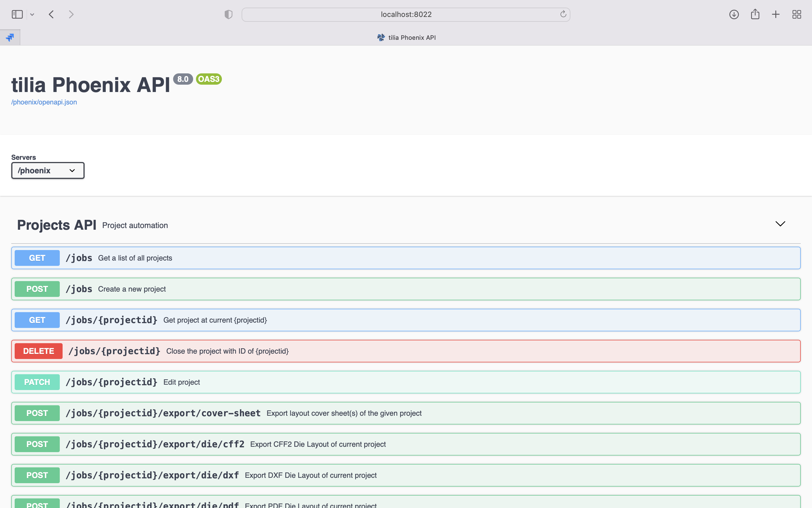Click the OAS3 badge

tap(209, 79)
